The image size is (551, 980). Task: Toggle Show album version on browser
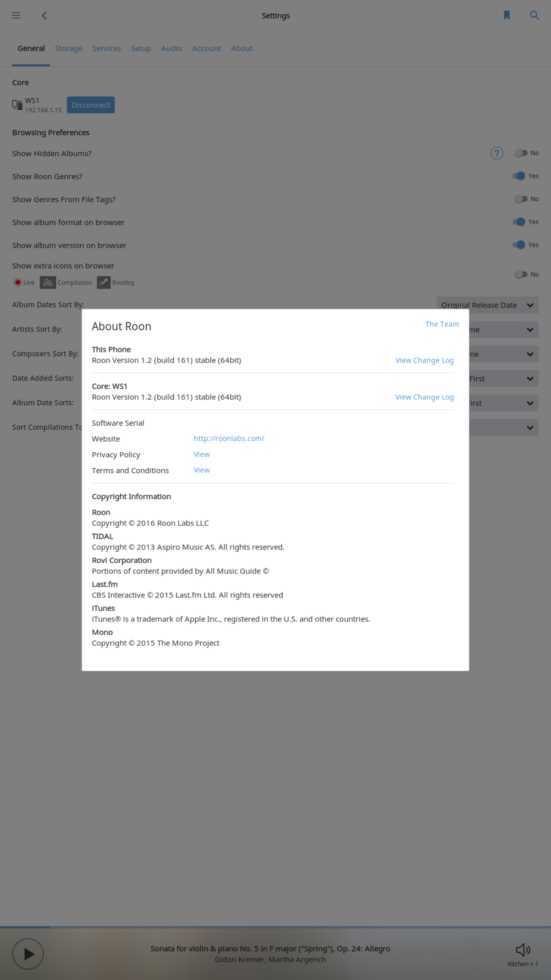pyautogui.click(x=519, y=245)
